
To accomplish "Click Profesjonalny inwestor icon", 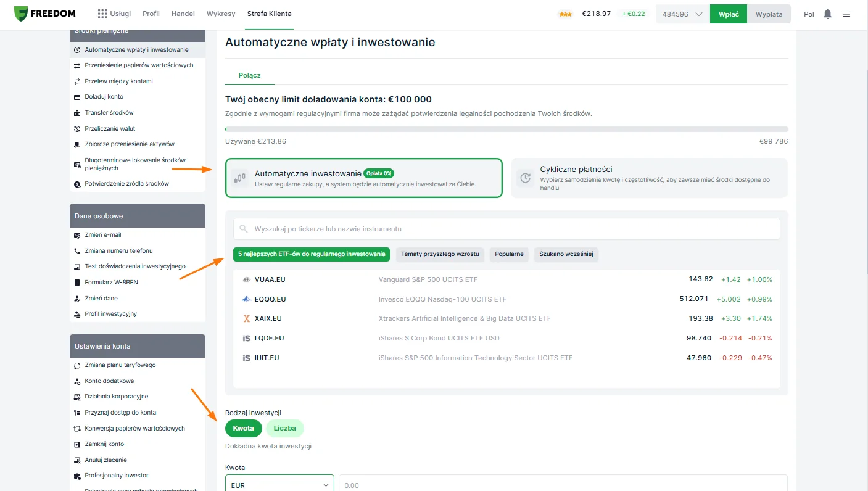I will coord(77,476).
